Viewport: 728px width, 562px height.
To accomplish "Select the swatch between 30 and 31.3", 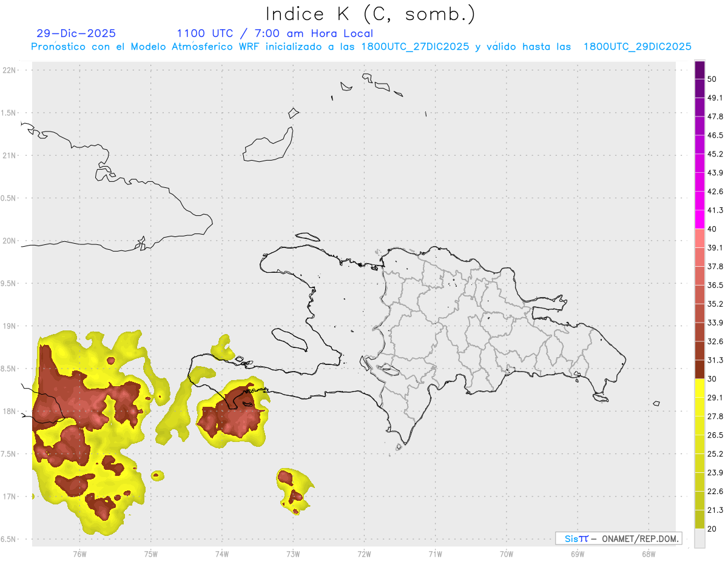I will click(x=699, y=369).
